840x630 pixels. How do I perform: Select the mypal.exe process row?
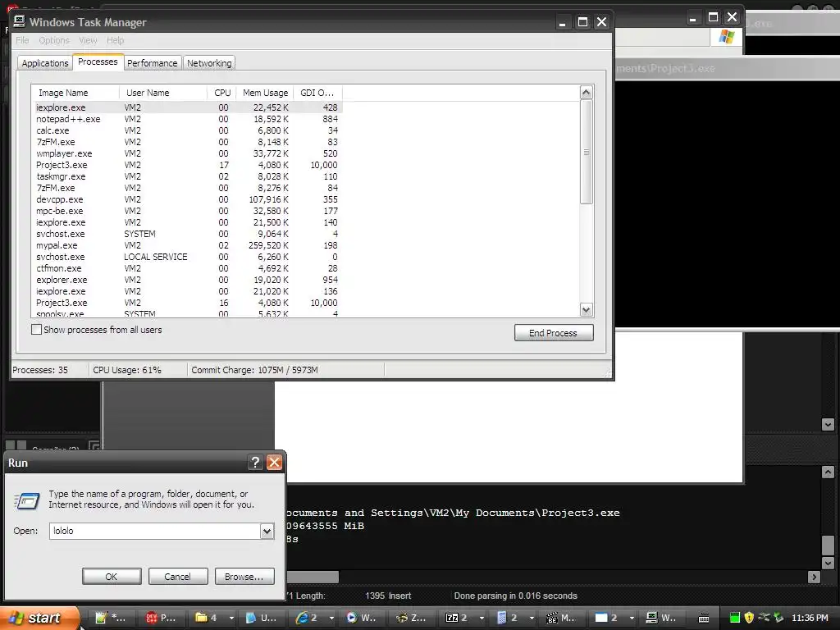pos(187,245)
